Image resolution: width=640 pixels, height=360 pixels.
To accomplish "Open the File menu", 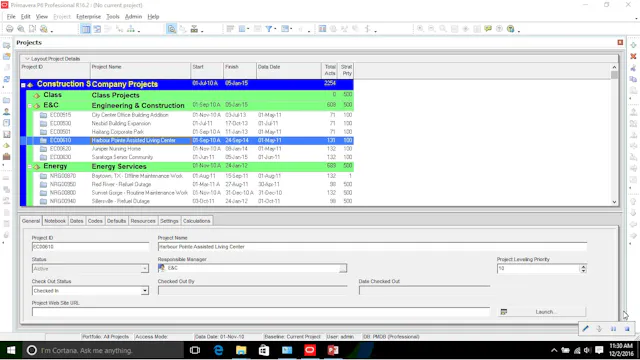I will click(11, 17).
